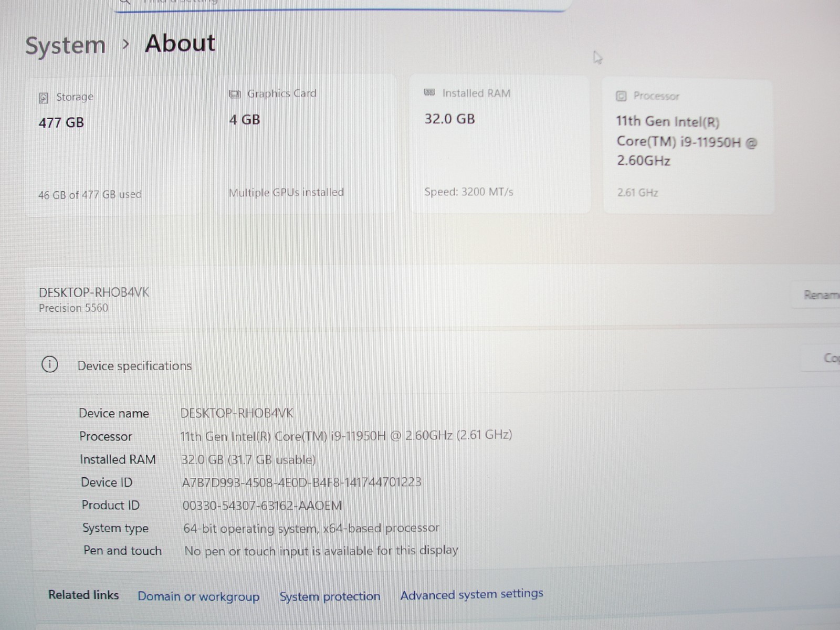Open the 32.0 GB Installed RAM card
Viewport: 840px width, 630px height.
pyautogui.click(x=500, y=144)
